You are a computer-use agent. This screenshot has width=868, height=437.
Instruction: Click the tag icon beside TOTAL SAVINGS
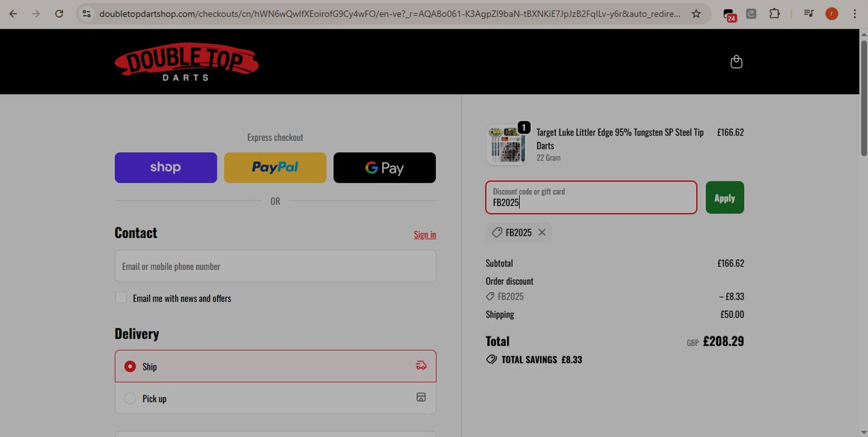pyautogui.click(x=491, y=360)
